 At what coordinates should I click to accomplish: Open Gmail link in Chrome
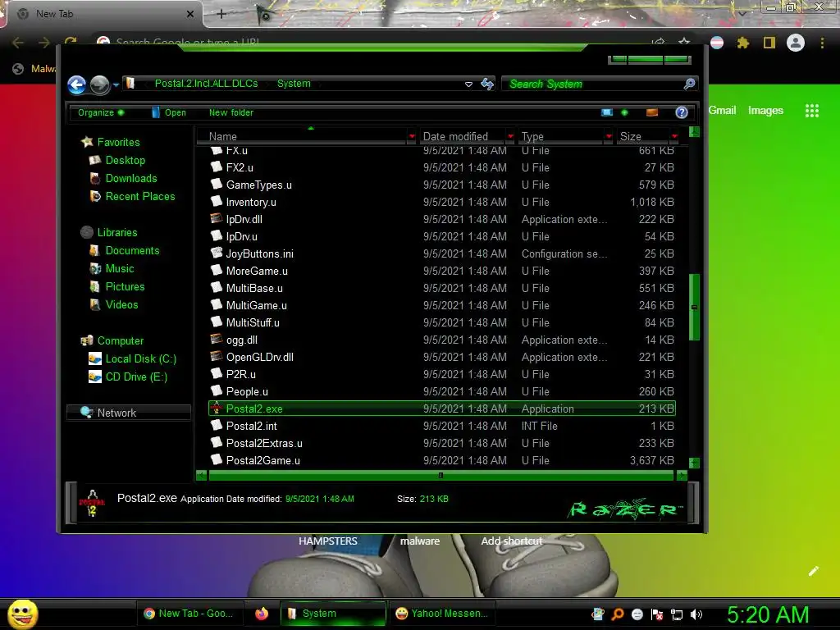(x=722, y=111)
